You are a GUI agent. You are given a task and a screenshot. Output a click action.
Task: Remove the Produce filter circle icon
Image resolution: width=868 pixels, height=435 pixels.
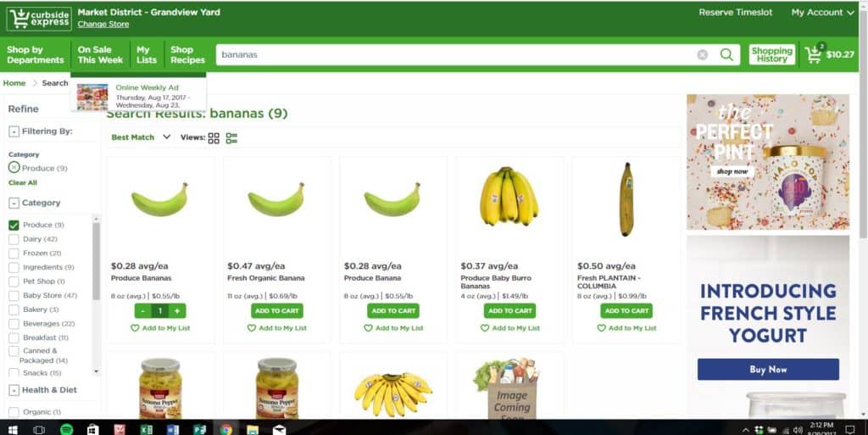pos(14,168)
